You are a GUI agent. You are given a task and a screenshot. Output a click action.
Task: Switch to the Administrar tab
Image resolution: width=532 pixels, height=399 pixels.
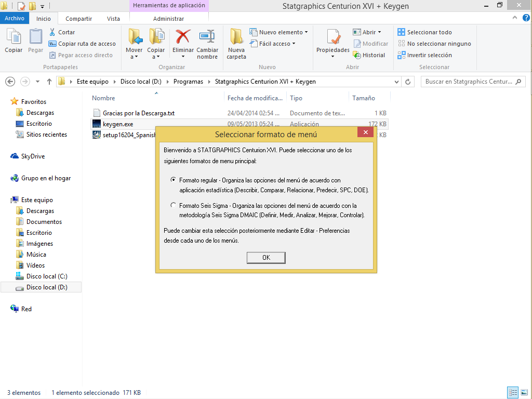(x=169, y=19)
